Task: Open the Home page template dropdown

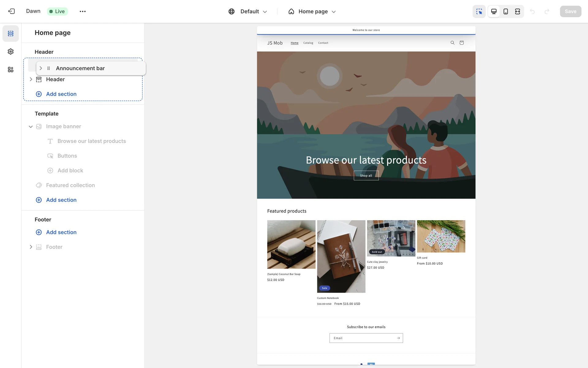Action: (x=312, y=11)
